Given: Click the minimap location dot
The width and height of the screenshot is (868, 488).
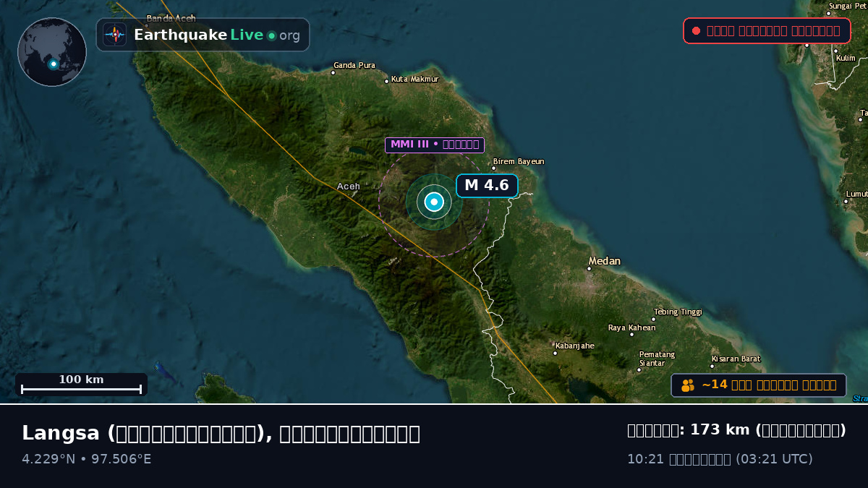Looking at the screenshot, I should pyautogui.click(x=53, y=64).
